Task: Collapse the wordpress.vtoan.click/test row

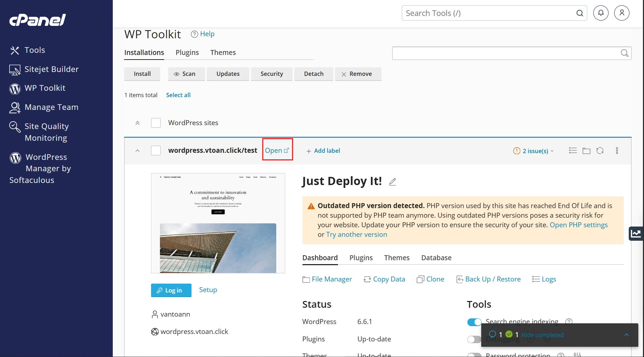Action: tap(138, 151)
